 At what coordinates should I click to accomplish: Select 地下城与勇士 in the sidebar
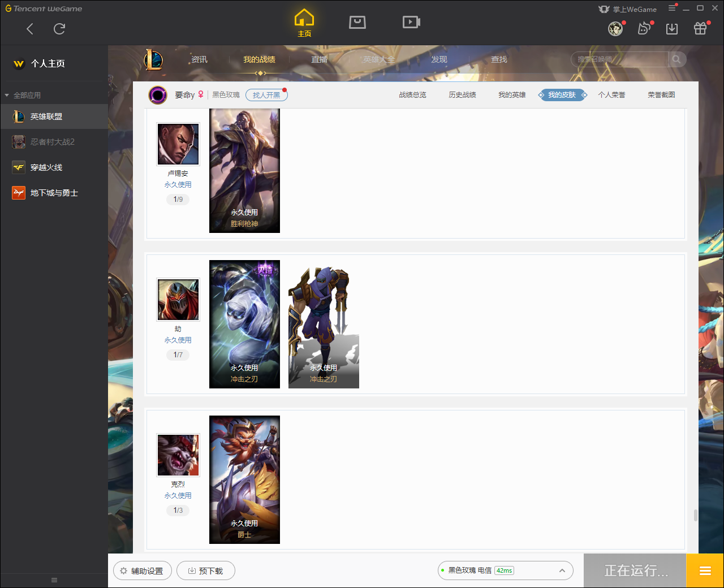coord(54,193)
